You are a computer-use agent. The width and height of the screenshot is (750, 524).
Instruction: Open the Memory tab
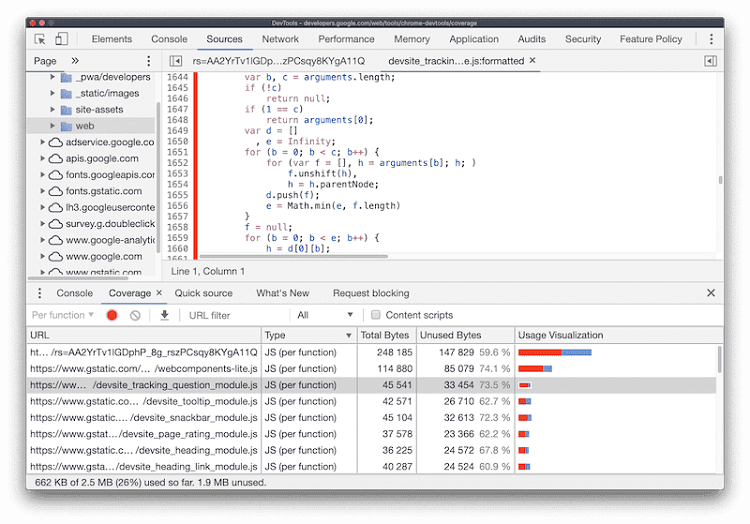412,39
